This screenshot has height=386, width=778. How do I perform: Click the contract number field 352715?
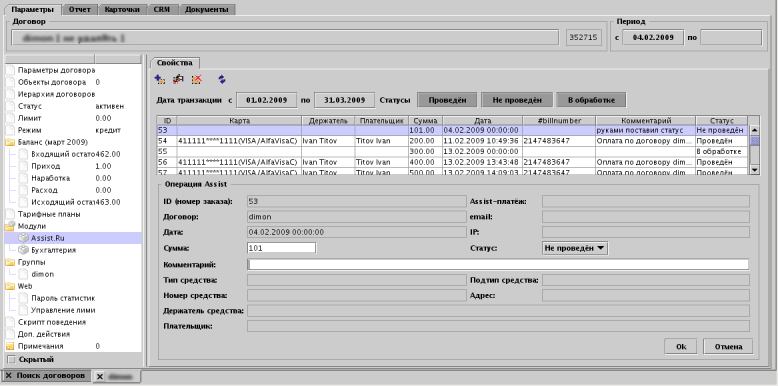tap(584, 38)
